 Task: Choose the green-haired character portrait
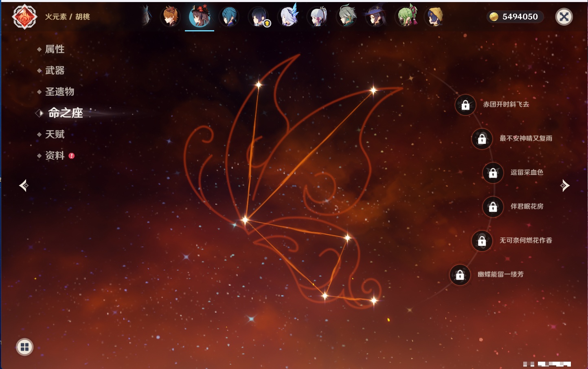click(406, 17)
